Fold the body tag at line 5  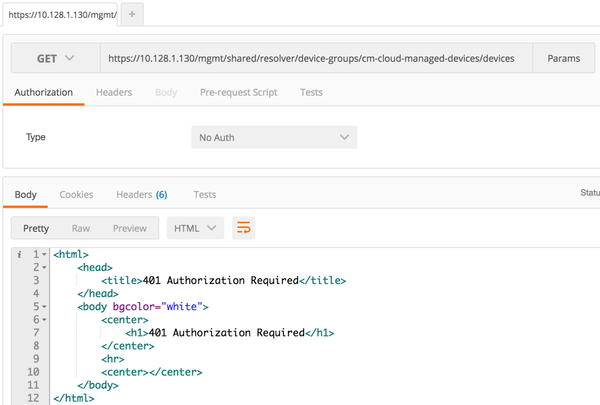(44, 307)
